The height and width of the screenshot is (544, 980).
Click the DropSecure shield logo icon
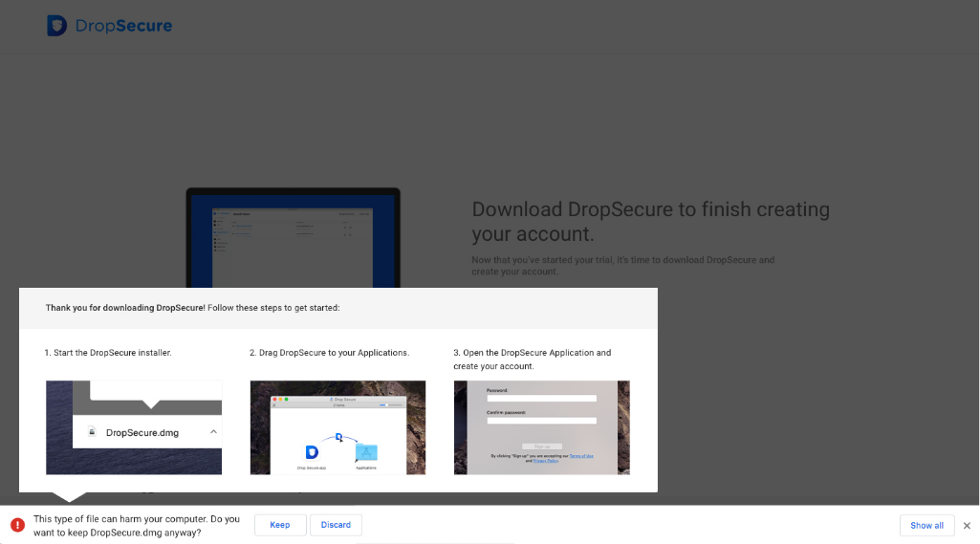click(x=56, y=26)
